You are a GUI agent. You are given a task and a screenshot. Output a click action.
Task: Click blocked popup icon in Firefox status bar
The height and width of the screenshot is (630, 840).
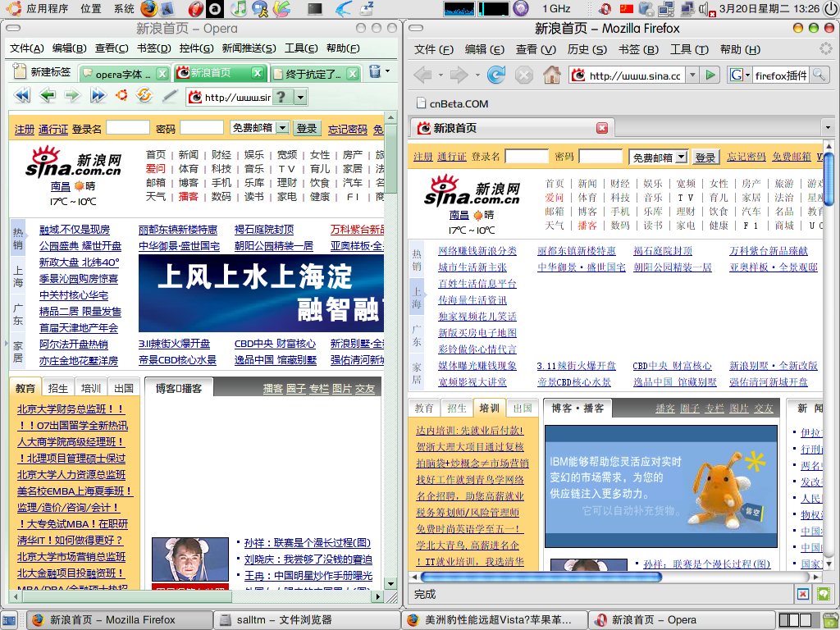[802, 594]
